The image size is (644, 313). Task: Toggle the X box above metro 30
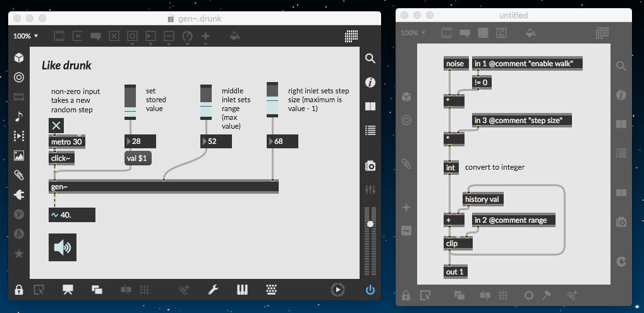coord(56,126)
